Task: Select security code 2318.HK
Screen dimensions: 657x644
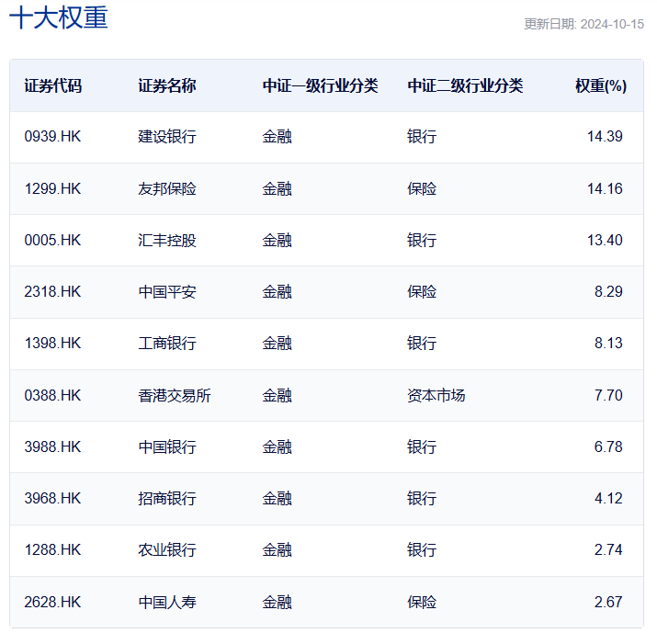Action: (x=52, y=291)
